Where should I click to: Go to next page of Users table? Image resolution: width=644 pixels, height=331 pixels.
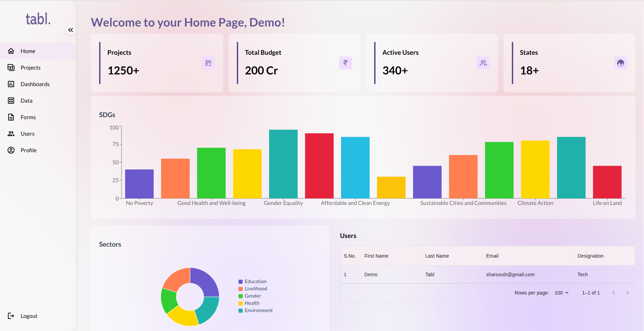pyautogui.click(x=627, y=293)
